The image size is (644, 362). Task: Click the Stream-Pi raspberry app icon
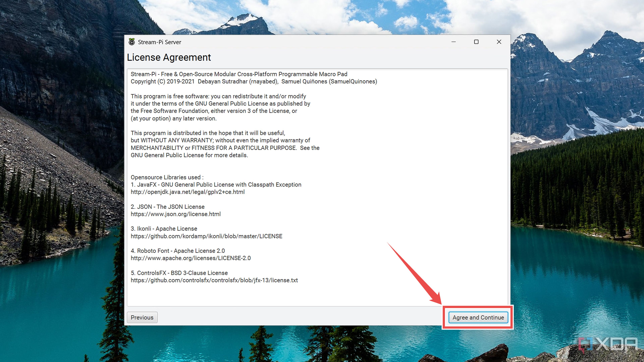tap(131, 42)
